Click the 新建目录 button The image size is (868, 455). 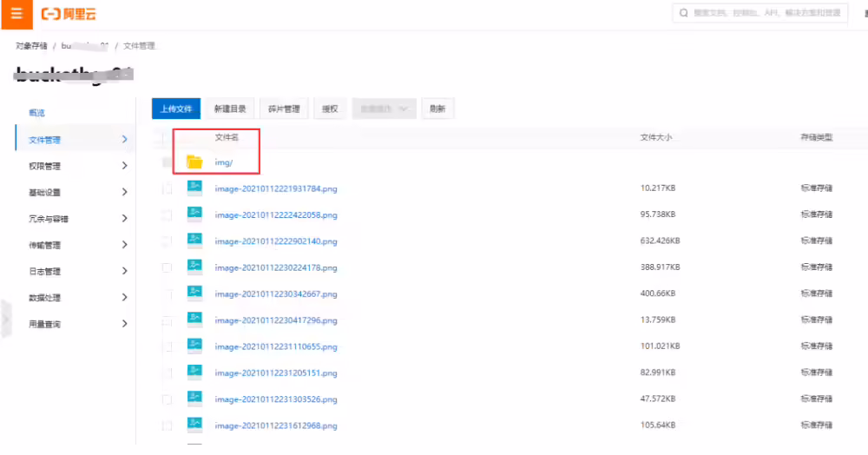(230, 109)
